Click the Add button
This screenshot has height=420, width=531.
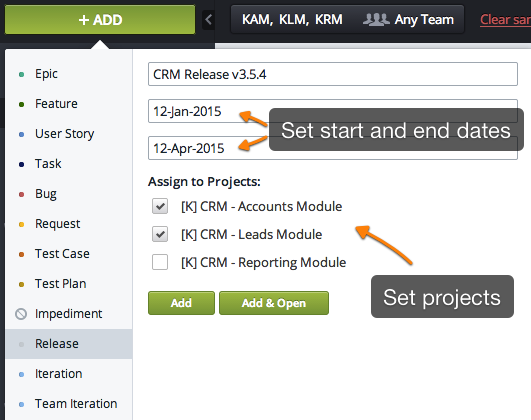[x=181, y=303]
